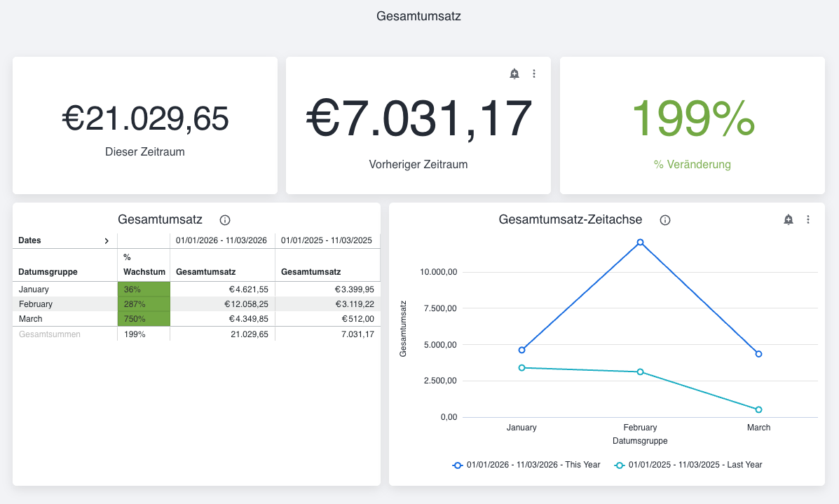The image size is (839, 504).
Task: Toggle This Year series in chart legend
Action: tap(526, 465)
